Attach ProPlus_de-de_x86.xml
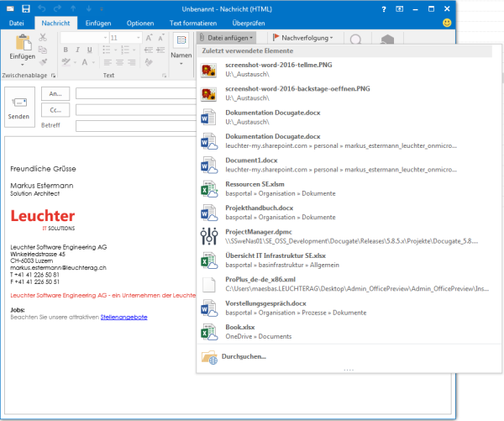504x421 pixels. pos(349,284)
